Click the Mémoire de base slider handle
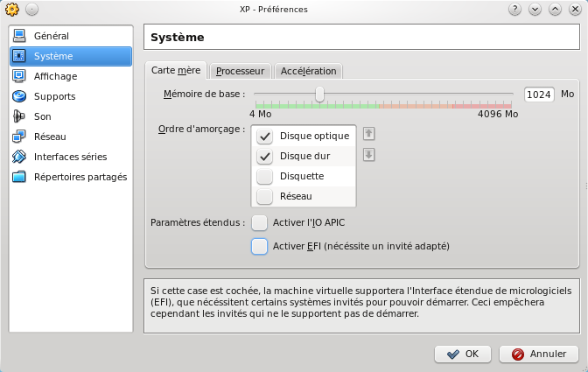Viewport: 588px width, 372px height. coord(320,94)
